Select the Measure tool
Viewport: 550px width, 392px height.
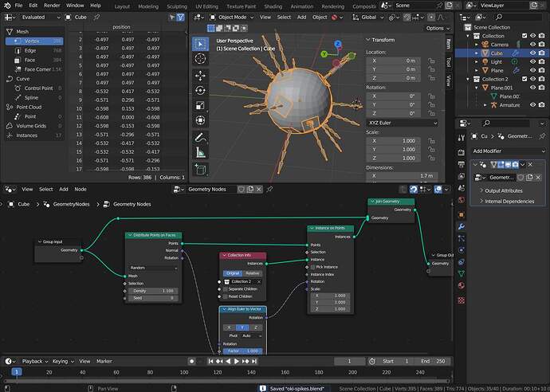pos(200,152)
